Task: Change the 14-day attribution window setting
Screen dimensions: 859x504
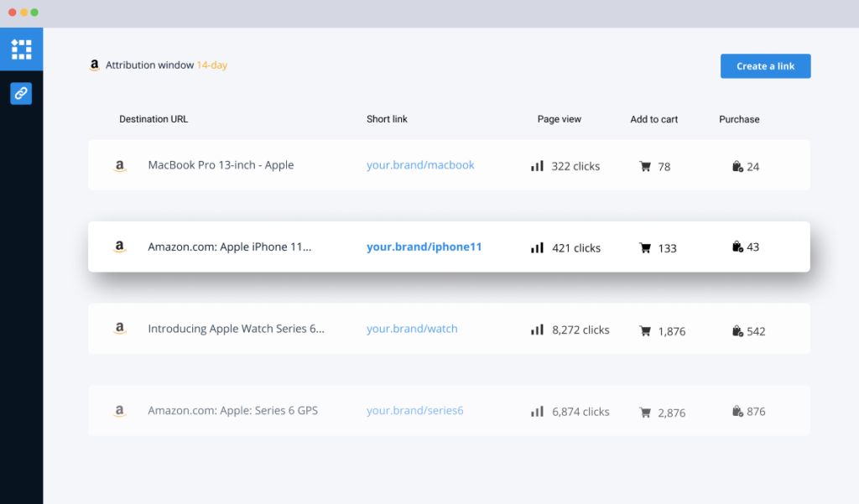Action: [211, 65]
